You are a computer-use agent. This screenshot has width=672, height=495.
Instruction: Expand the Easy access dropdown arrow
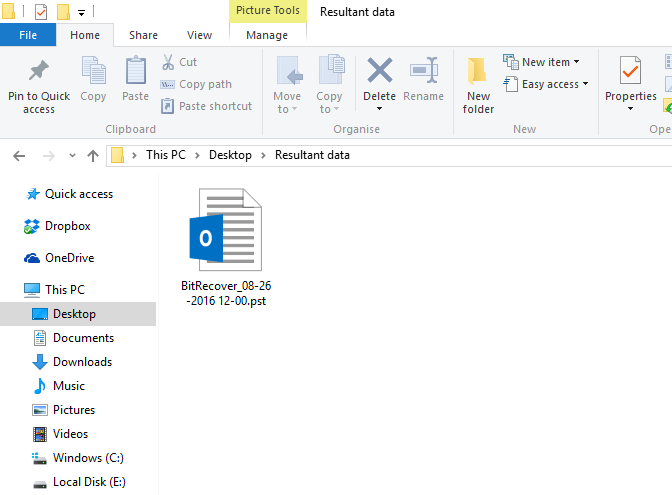coord(585,84)
